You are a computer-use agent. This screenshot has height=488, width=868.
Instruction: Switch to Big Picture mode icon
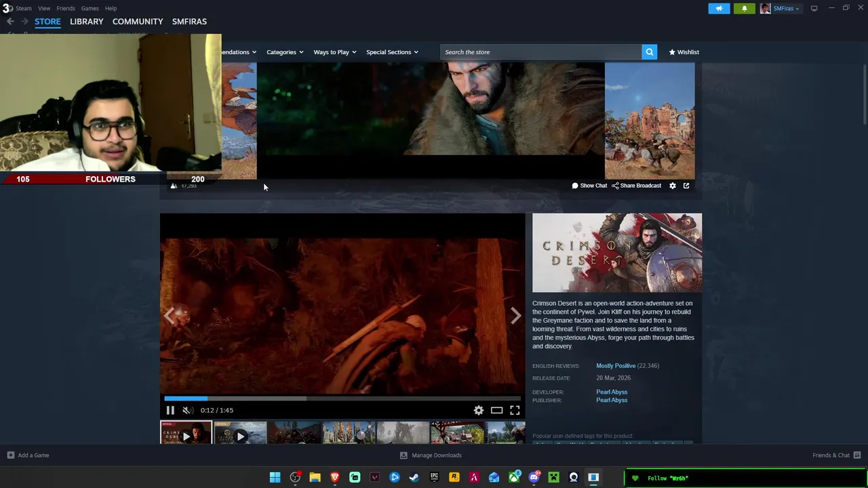point(814,8)
